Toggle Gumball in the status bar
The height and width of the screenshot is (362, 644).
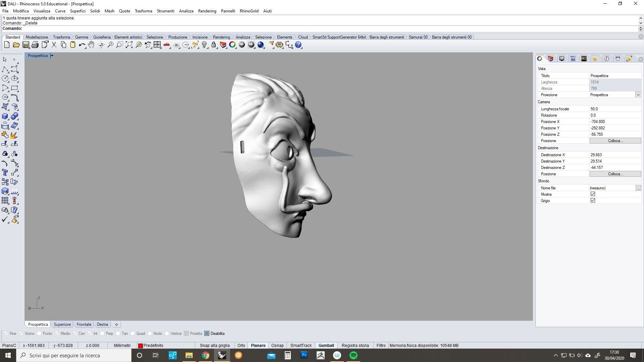(x=326, y=346)
